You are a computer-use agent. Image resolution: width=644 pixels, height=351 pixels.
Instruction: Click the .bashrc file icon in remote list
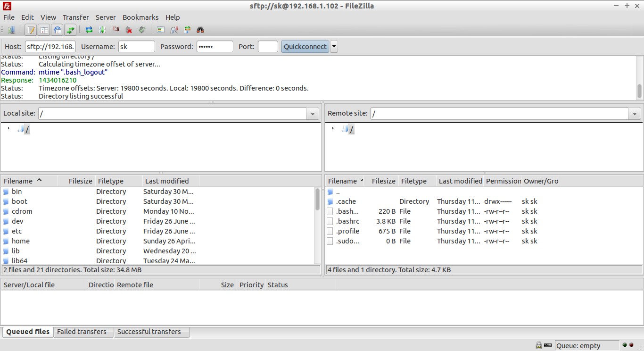click(330, 221)
